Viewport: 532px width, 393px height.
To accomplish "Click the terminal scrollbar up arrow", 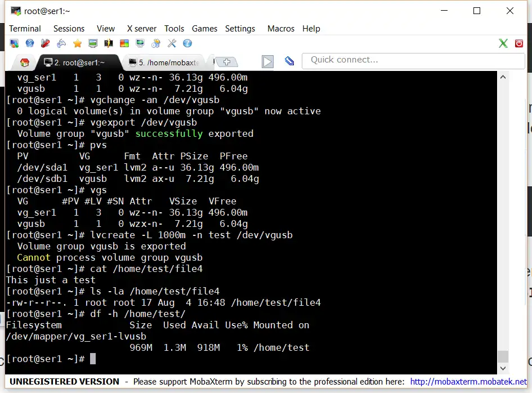I will click(x=503, y=77).
